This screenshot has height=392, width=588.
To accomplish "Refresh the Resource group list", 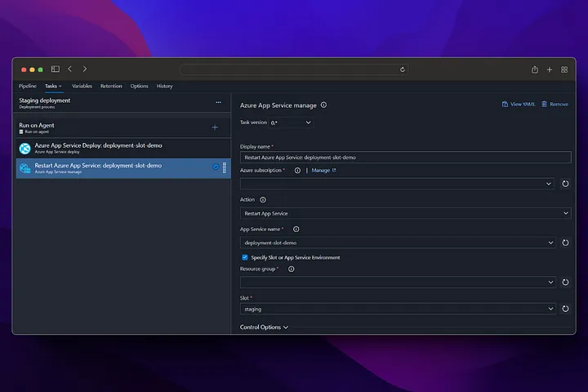I will tap(565, 282).
